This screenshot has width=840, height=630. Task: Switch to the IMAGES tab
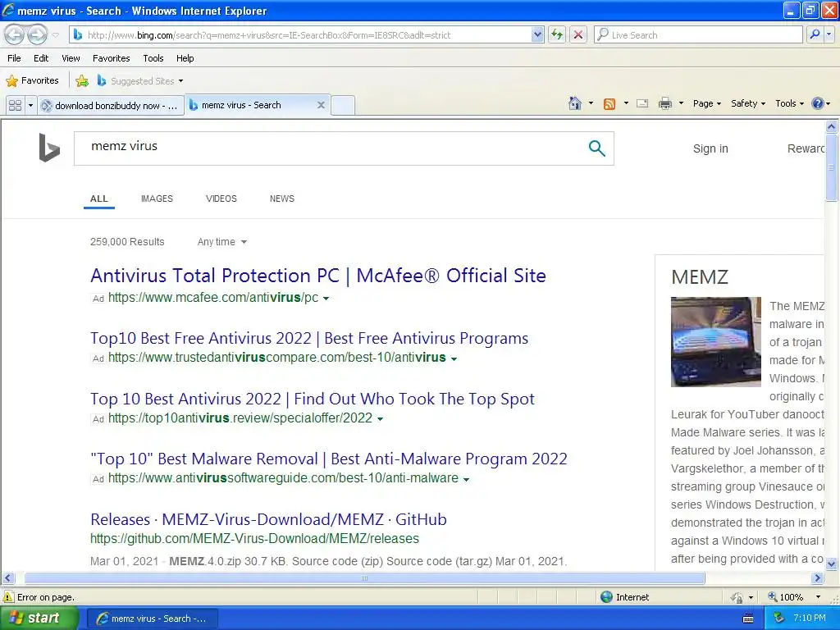(x=157, y=199)
